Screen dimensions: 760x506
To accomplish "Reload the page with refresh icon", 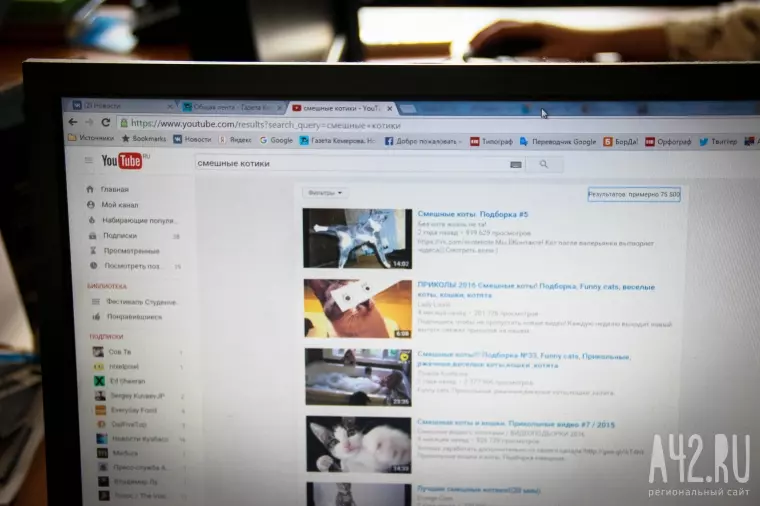I will [x=106, y=122].
